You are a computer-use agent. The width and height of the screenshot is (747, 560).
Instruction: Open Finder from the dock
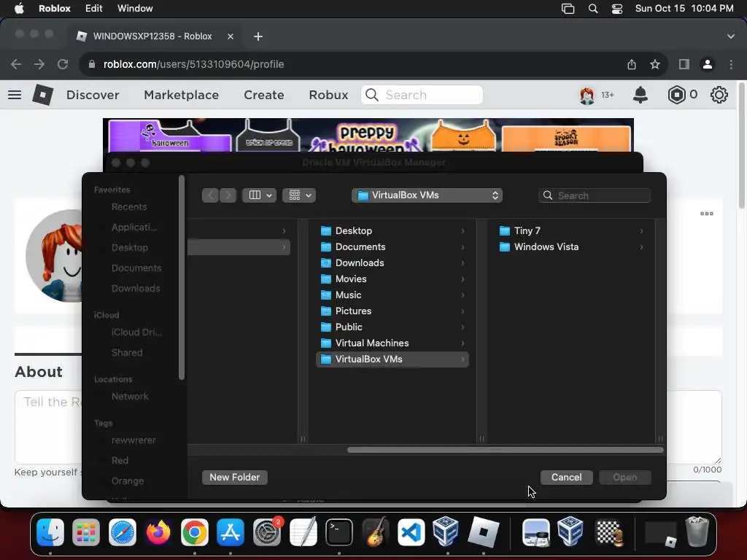pyautogui.click(x=50, y=532)
